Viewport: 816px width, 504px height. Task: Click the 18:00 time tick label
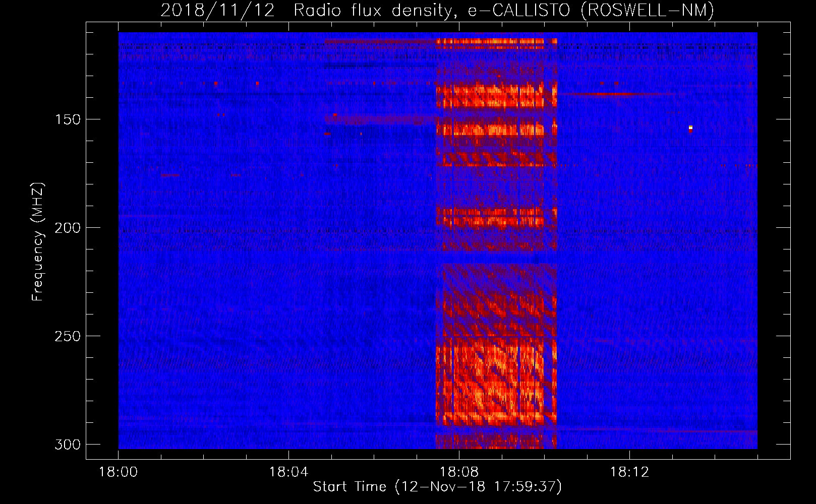point(119,472)
